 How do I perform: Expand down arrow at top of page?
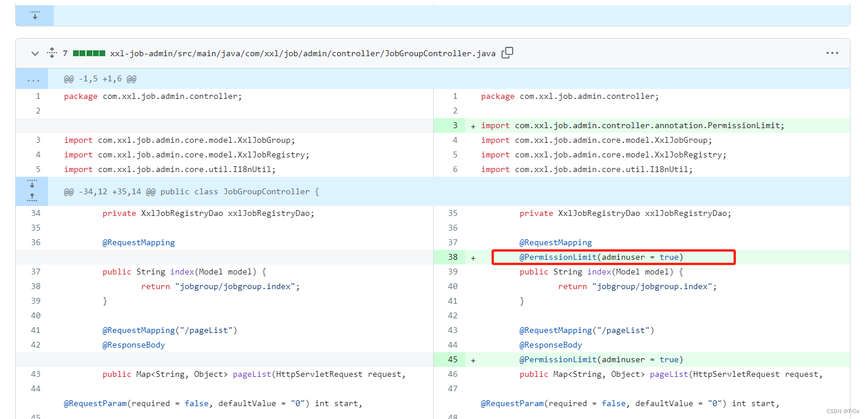(x=34, y=15)
